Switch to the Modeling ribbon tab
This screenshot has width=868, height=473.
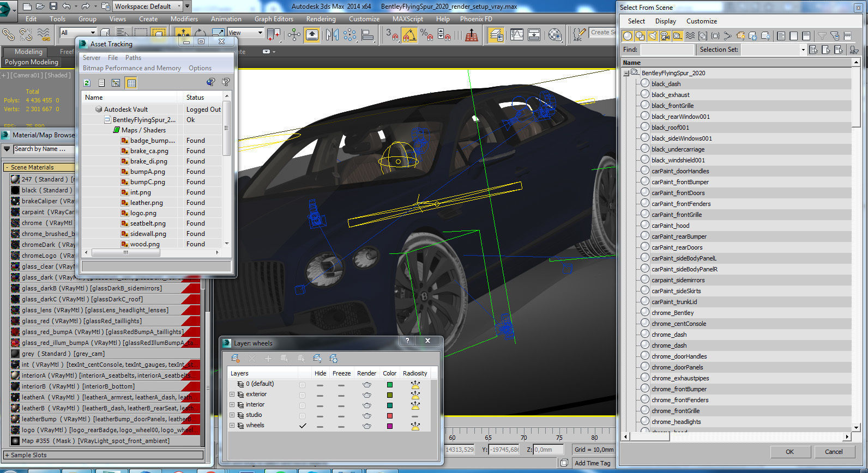tap(28, 52)
